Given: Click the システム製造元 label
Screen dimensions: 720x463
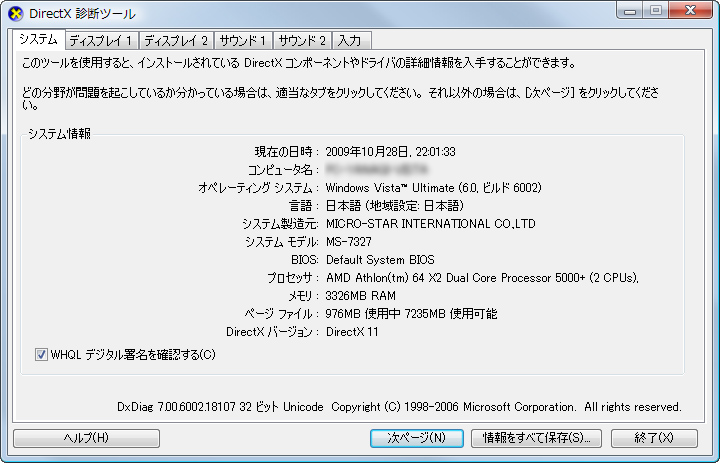Looking at the screenshot, I should coord(281,224).
